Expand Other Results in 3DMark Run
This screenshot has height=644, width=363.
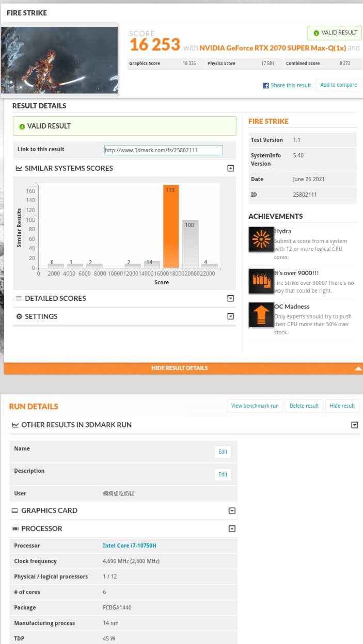pos(354,425)
